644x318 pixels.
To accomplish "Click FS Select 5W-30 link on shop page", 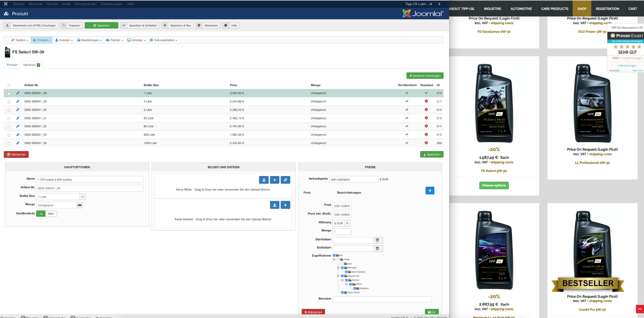I will pos(494,171).
